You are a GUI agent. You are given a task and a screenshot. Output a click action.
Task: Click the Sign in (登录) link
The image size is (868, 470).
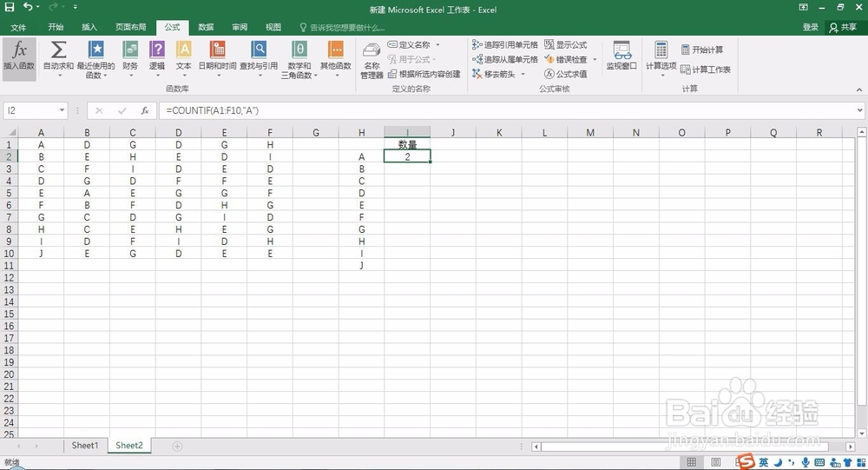pyautogui.click(x=811, y=27)
